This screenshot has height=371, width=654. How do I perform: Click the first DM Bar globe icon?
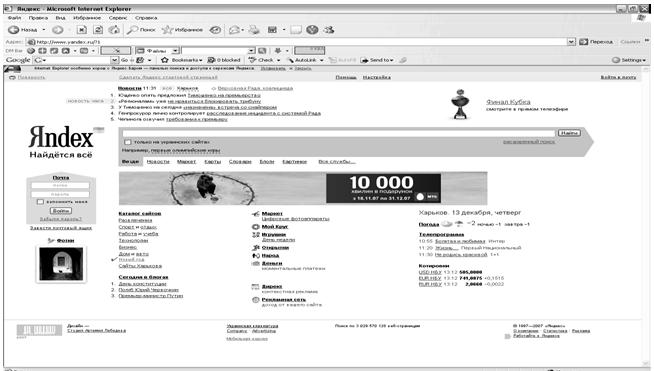[x=31, y=51]
